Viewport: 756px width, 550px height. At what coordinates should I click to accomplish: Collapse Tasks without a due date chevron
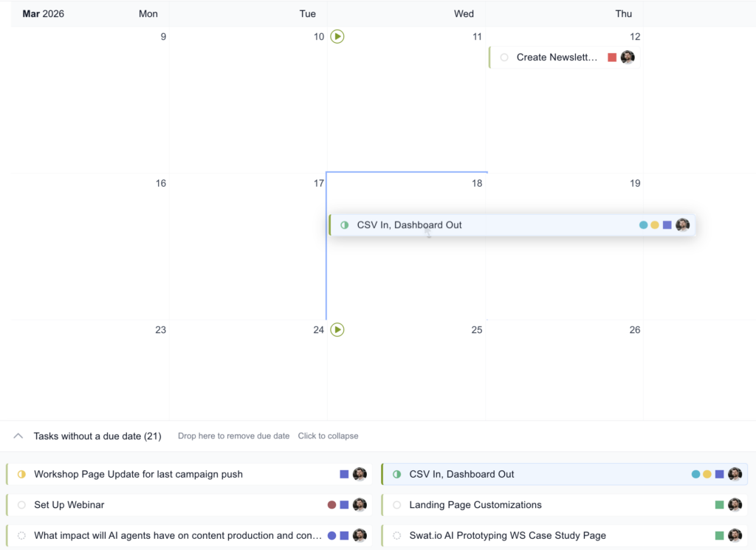tap(18, 436)
